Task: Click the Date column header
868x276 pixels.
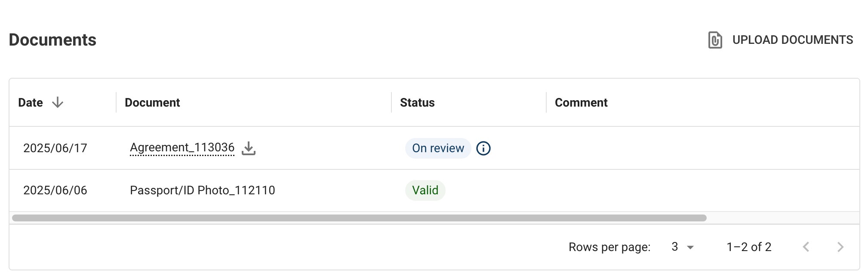Action: coord(31,103)
